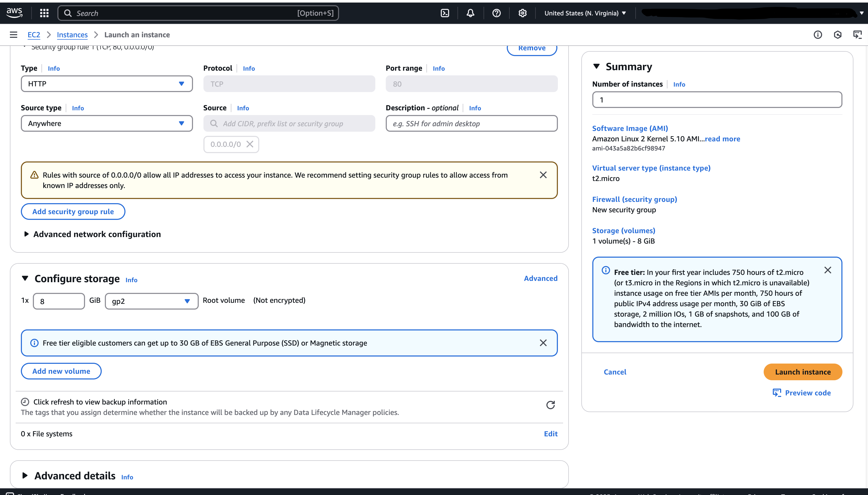Click the root volume size field
This screenshot has width=868, height=495.
59,301
